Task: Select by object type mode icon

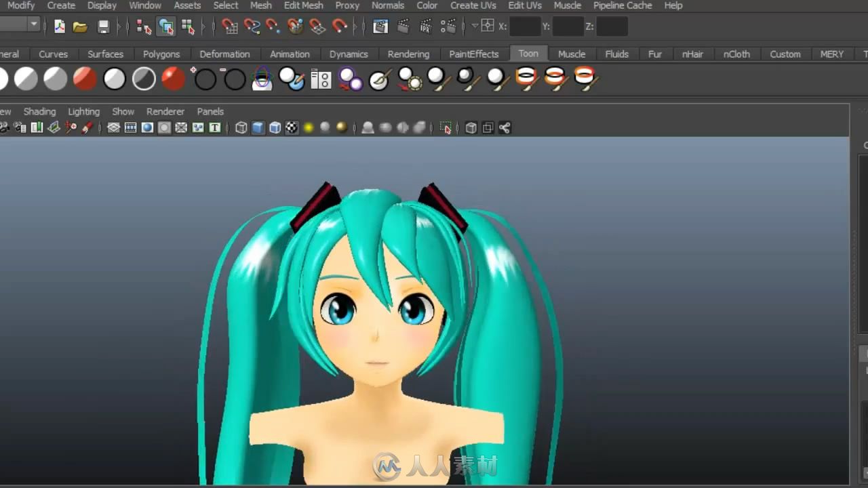Action: 166,27
